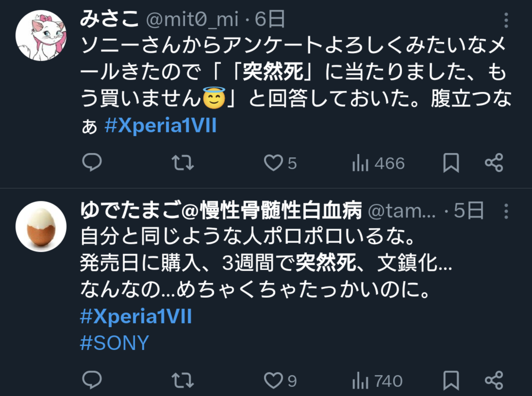The image size is (532, 396).
Task: Open more options for みさこ's tweet
Action: tap(506, 20)
